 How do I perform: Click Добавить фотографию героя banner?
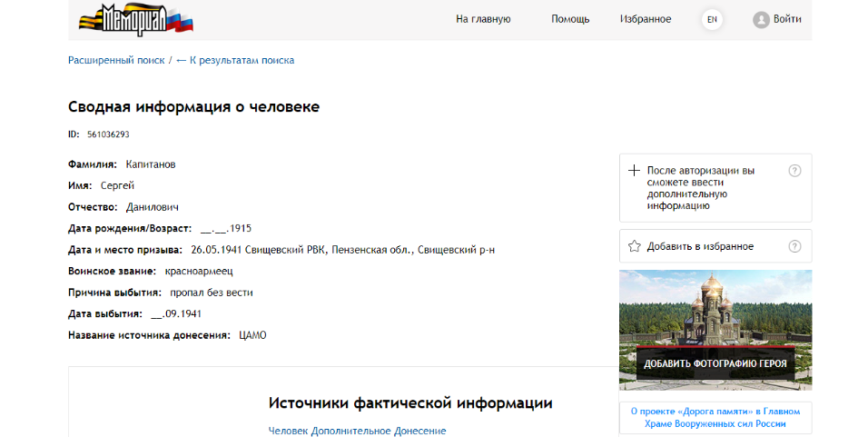(x=715, y=330)
